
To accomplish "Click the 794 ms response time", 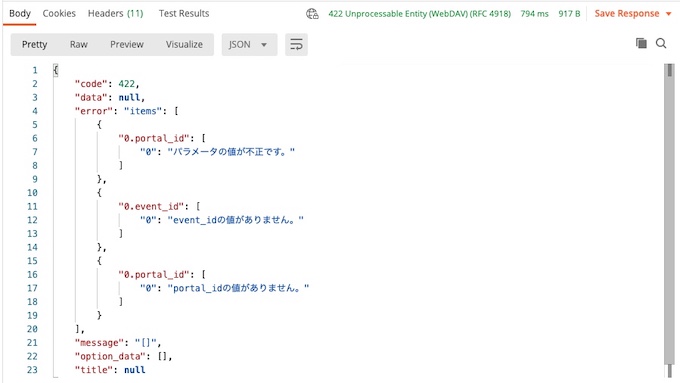I will 534,14.
